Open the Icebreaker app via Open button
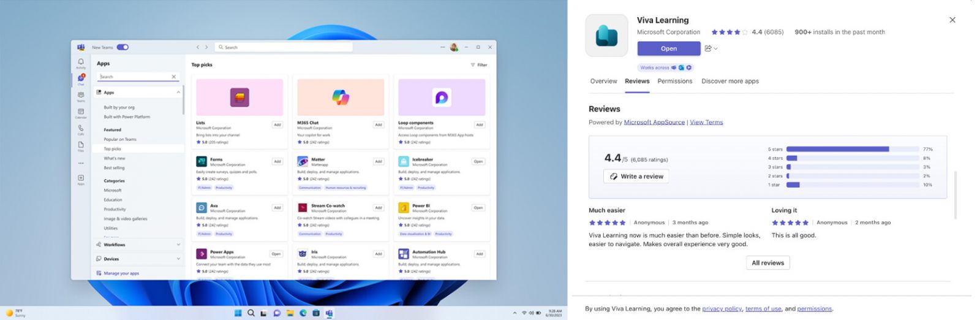Screen dimensions: 980x320 [x=478, y=161]
